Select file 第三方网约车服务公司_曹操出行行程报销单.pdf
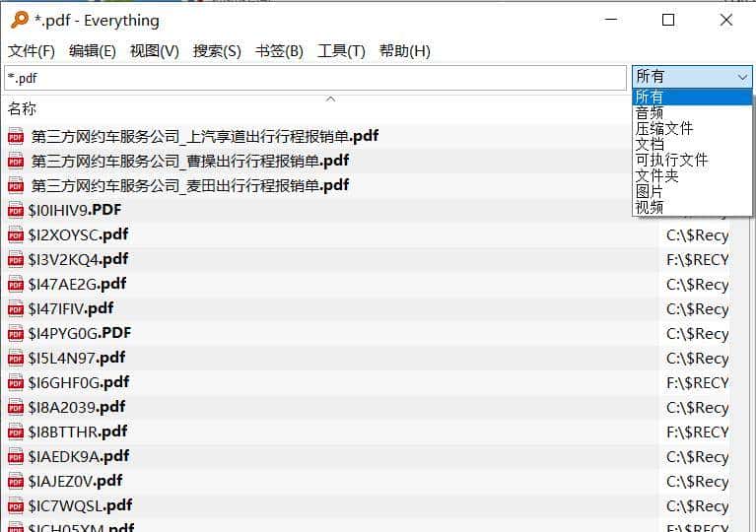 click(x=190, y=161)
